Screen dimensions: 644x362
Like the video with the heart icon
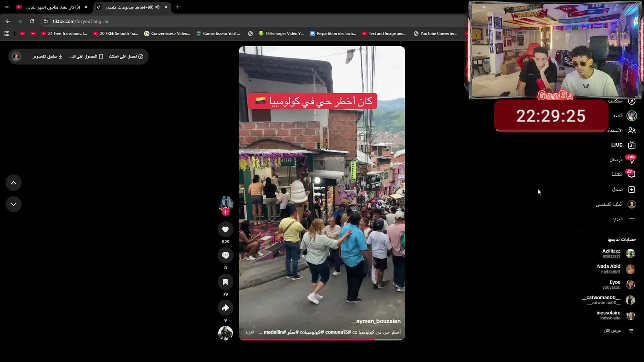225,229
